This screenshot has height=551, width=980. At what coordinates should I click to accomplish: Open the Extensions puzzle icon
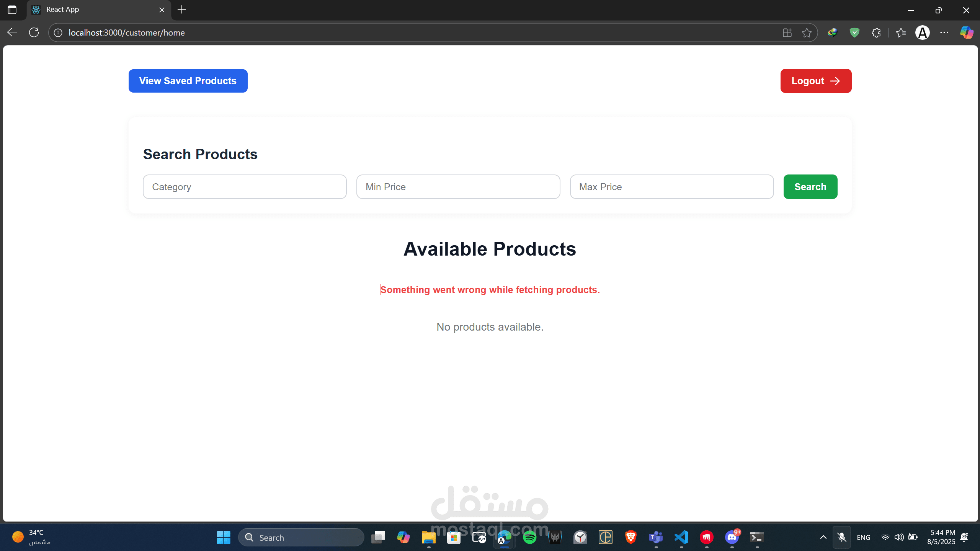[876, 33]
